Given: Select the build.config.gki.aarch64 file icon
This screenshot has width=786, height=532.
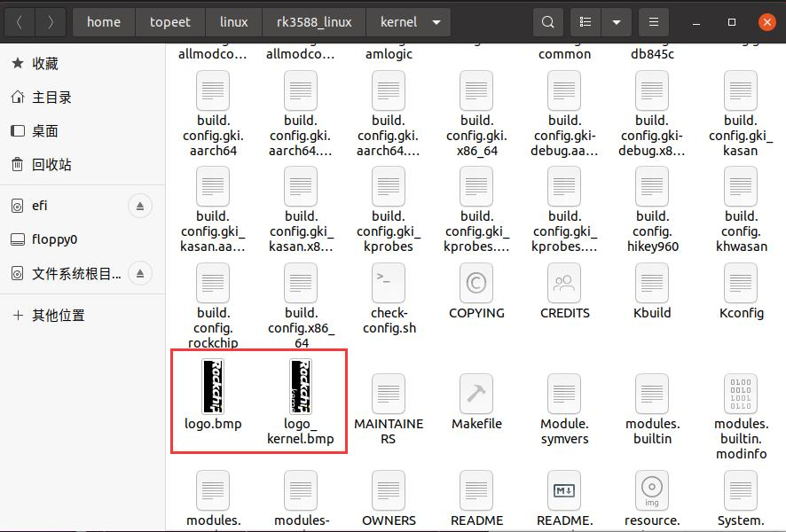Looking at the screenshot, I should 213,90.
